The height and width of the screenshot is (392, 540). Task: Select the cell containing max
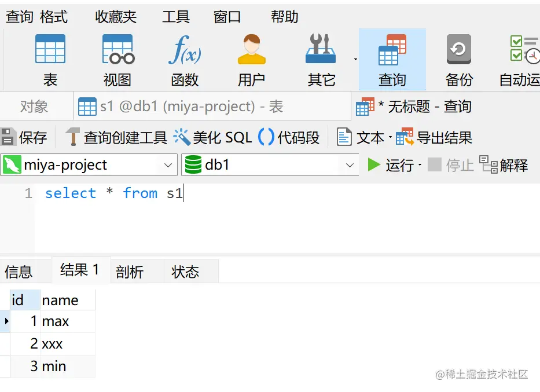pos(68,321)
